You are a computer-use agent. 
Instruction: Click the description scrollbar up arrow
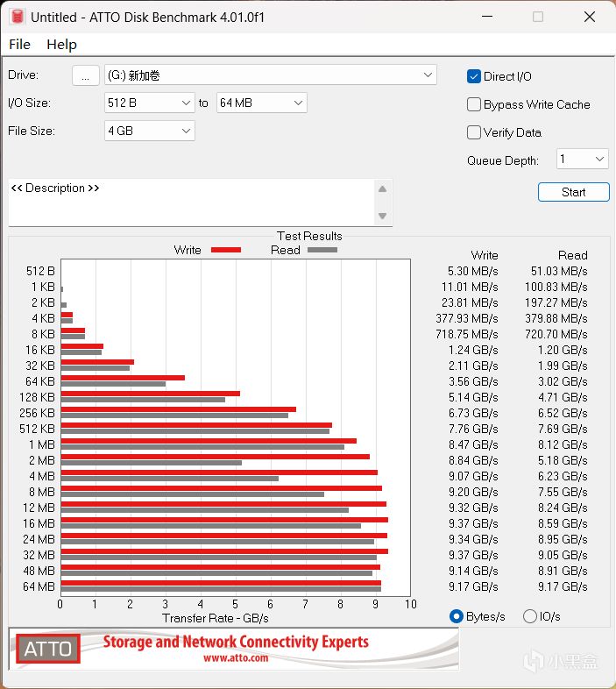(x=382, y=189)
